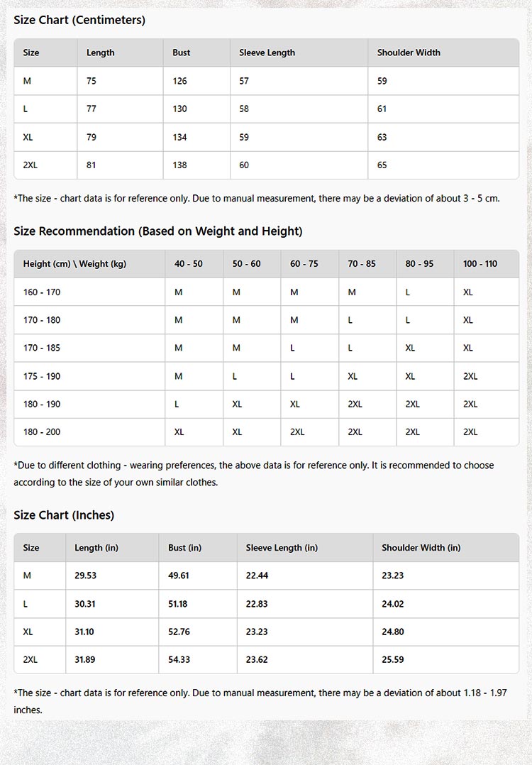Image resolution: width=532 pixels, height=765 pixels.
Task: Click the Size Chart (Centimeters) heading
Action: pos(79,20)
